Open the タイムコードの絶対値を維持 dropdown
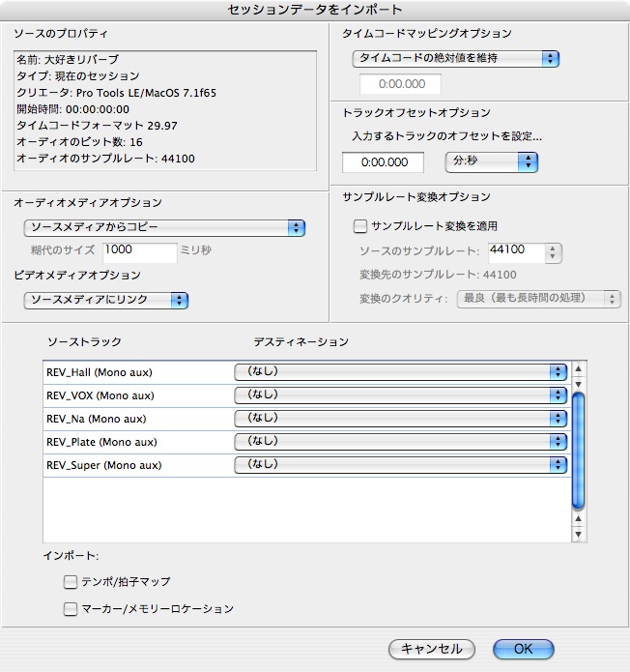 (455, 58)
